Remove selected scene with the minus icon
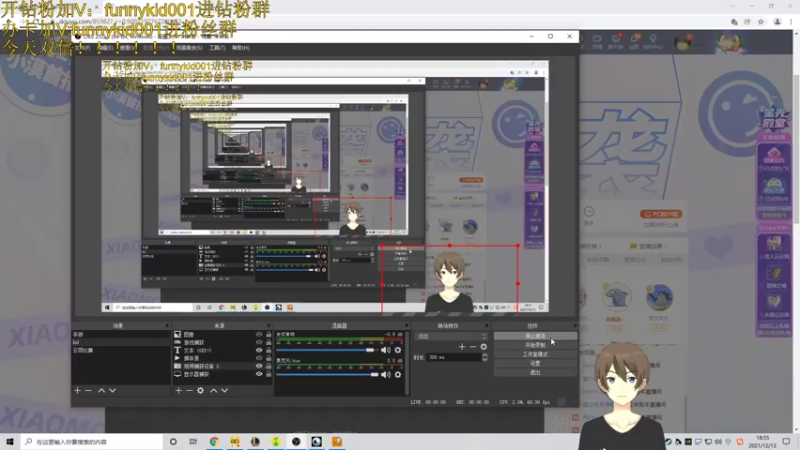 (x=88, y=390)
